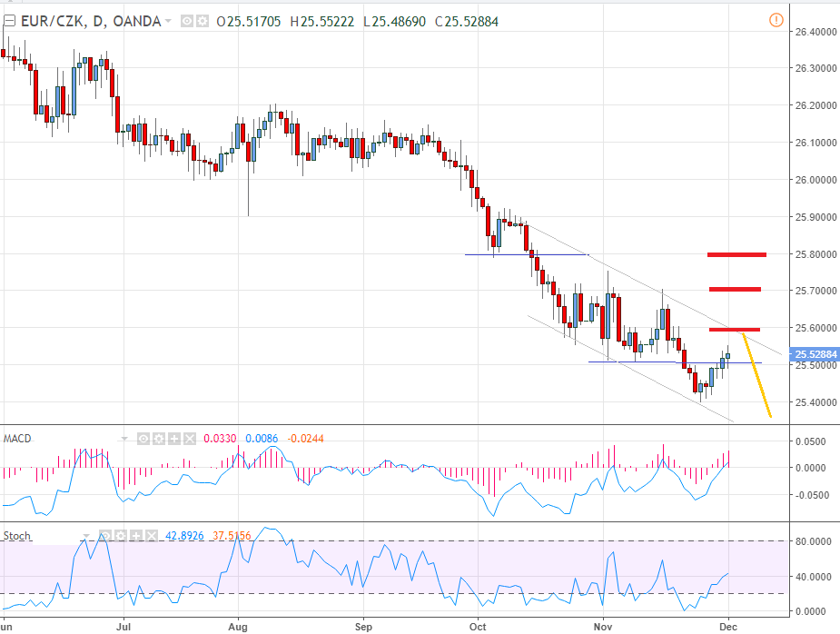Click 26.00000 on the price scale
This screenshot has height=634, width=840.
point(815,180)
